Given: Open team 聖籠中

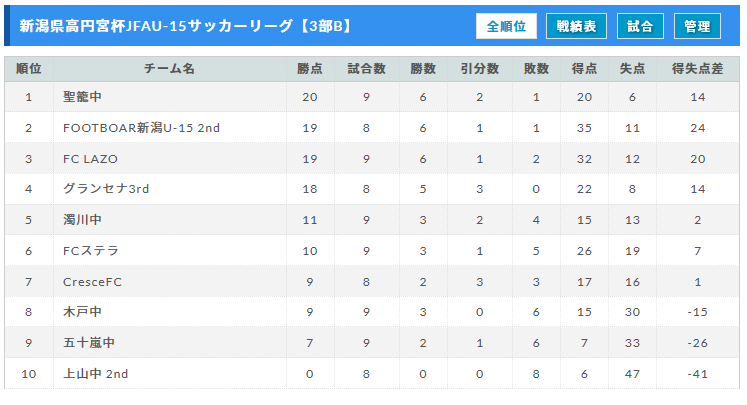Looking at the screenshot, I should [x=83, y=97].
